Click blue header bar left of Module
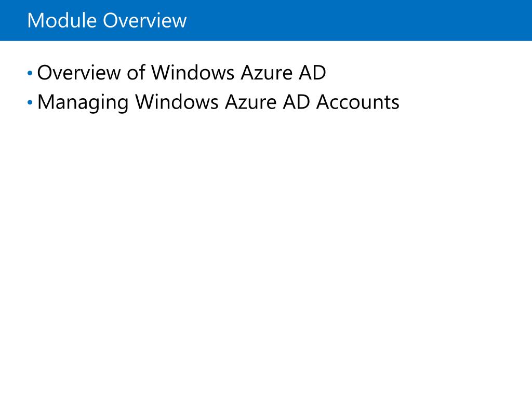Image resolution: width=532 pixels, height=399 pixels. point(14,20)
